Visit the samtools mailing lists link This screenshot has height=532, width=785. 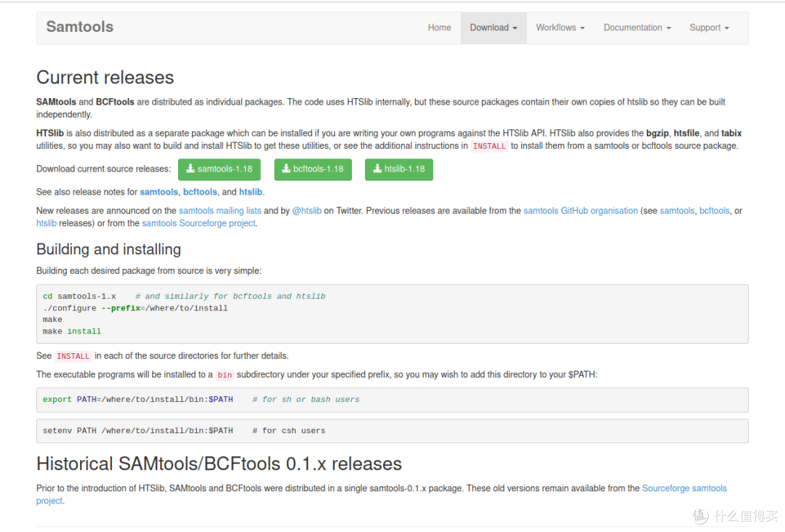[x=219, y=211]
